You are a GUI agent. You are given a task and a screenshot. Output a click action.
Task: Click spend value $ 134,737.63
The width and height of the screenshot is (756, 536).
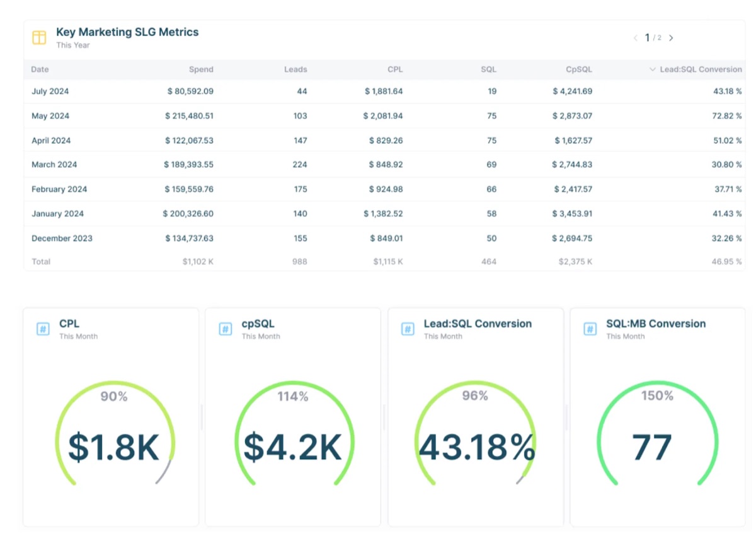tap(189, 238)
